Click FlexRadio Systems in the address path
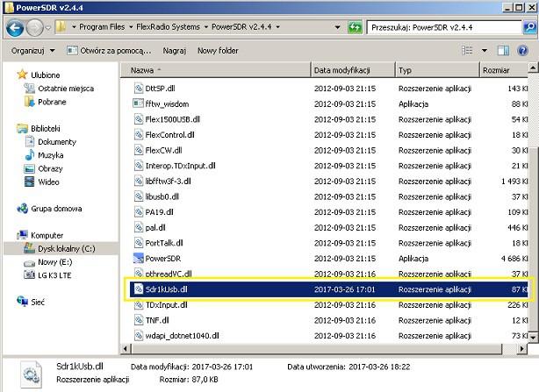Image resolution: width=539 pixels, height=392 pixels. pyautogui.click(x=168, y=27)
